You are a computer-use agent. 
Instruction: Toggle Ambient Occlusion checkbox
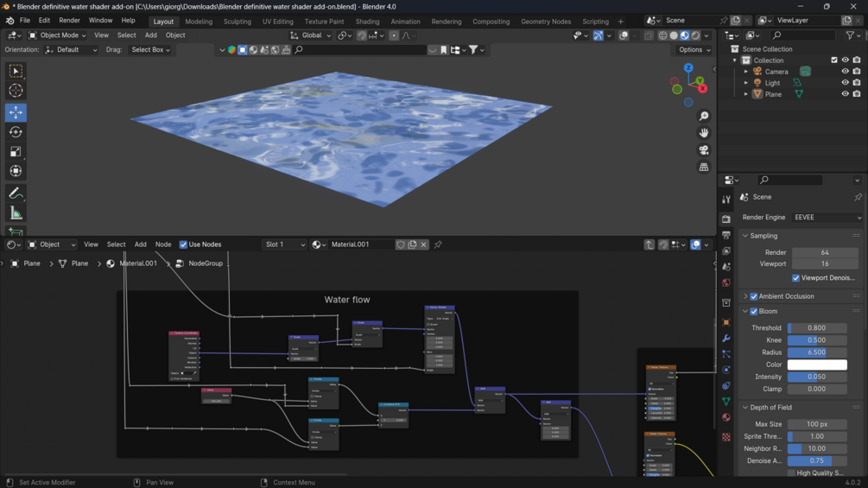[753, 296]
